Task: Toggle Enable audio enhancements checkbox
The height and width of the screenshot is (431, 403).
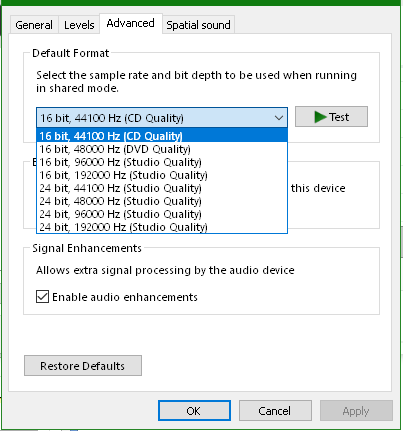Action: [x=42, y=297]
